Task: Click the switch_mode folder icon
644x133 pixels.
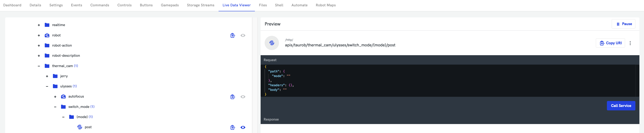Action: coord(63,107)
